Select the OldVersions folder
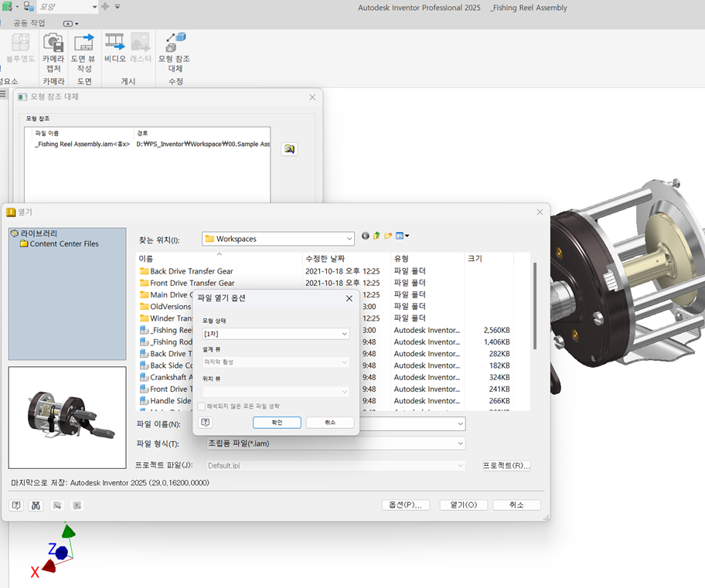The width and height of the screenshot is (705, 588). tap(165, 307)
